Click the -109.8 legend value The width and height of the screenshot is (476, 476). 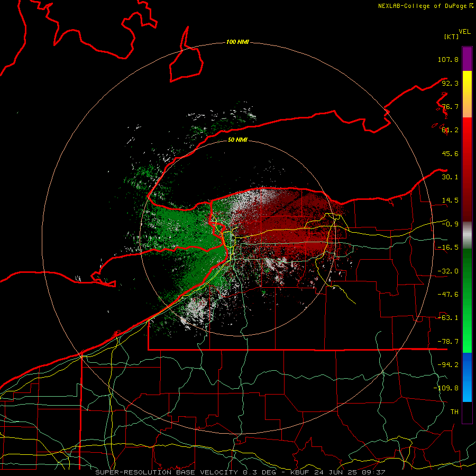tap(446, 388)
